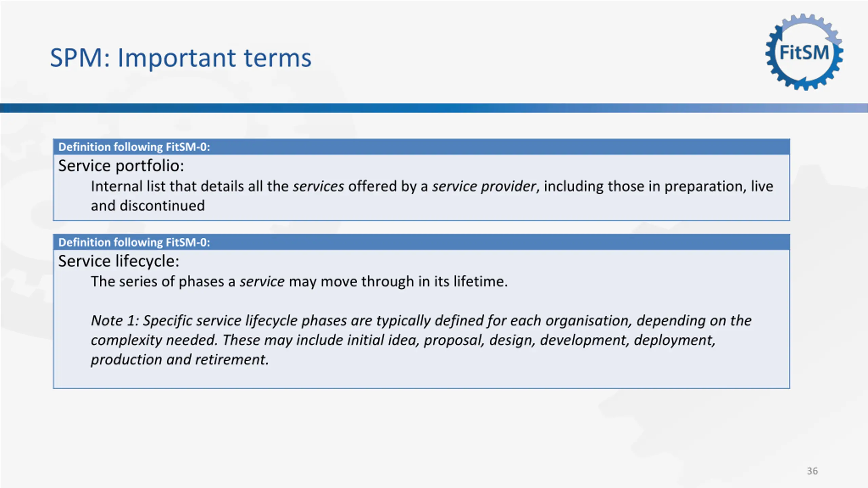This screenshot has height=488, width=868.
Task: Select the "Service portfolio:" heading
Action: point(121,166)
